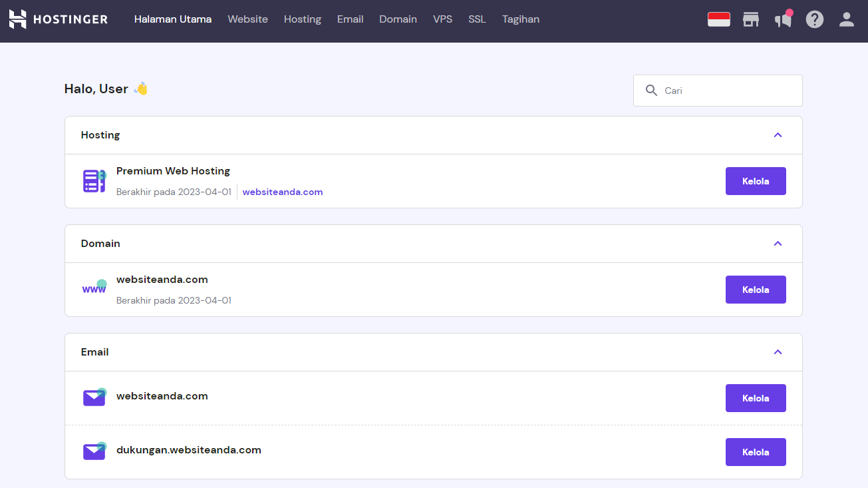This screenshot has width=868, height=488.
Task: Click the Halo, User greeting
Action: coord(106,89)
